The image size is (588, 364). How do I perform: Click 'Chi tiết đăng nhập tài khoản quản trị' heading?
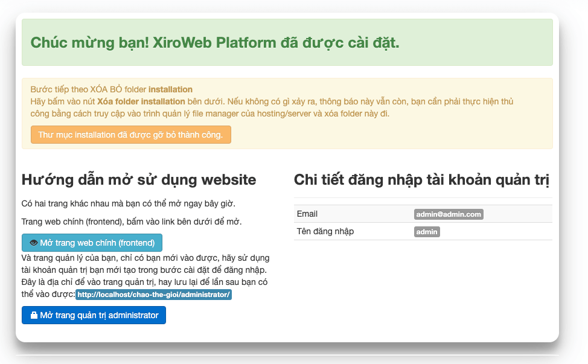tap(421, 179)
